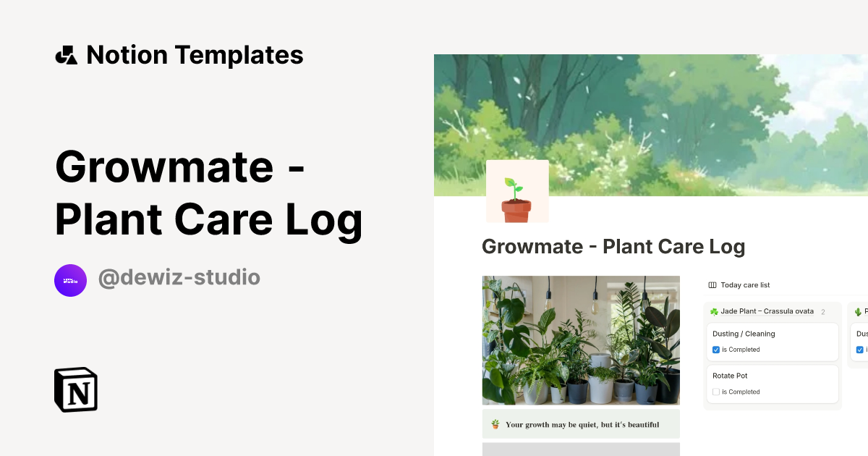This screenshot has height=456, width=868.
Task: Click the Today care list title
Action: (744, 284)
